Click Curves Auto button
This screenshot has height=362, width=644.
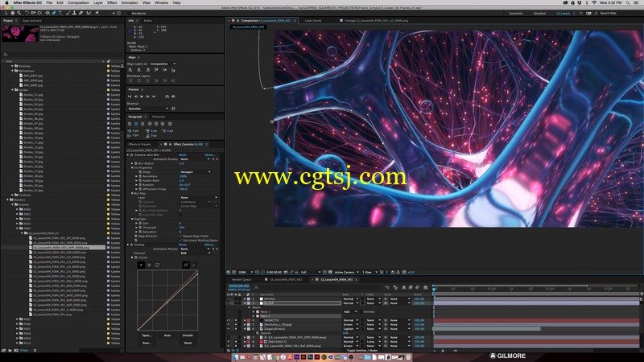[x=167, y=335]
